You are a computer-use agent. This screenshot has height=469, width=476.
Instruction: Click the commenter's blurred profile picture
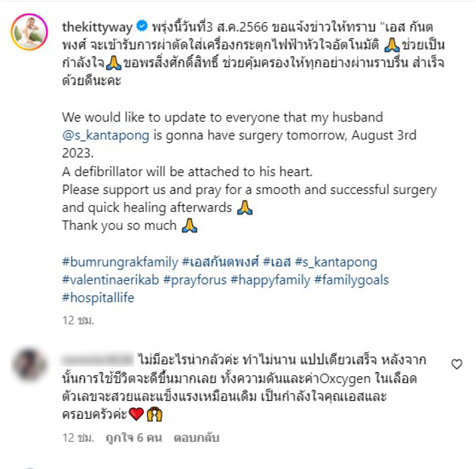tap(29, 364)
